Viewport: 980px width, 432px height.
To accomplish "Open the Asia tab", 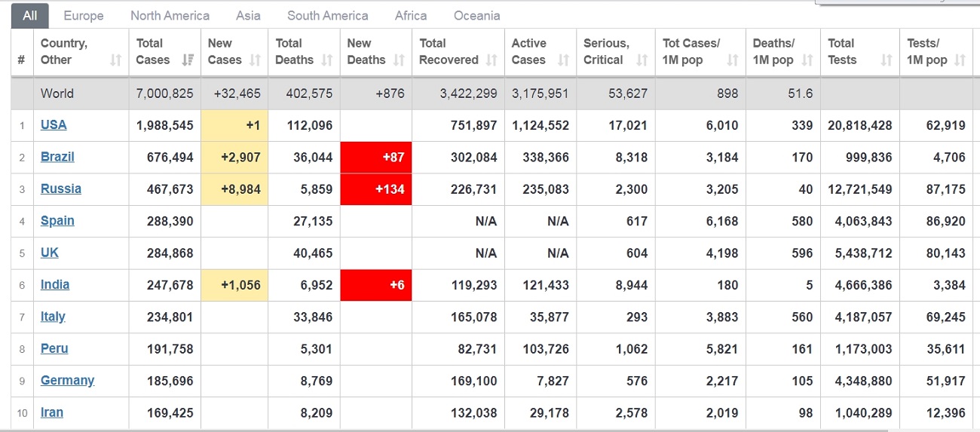I will tap(248, 16).
